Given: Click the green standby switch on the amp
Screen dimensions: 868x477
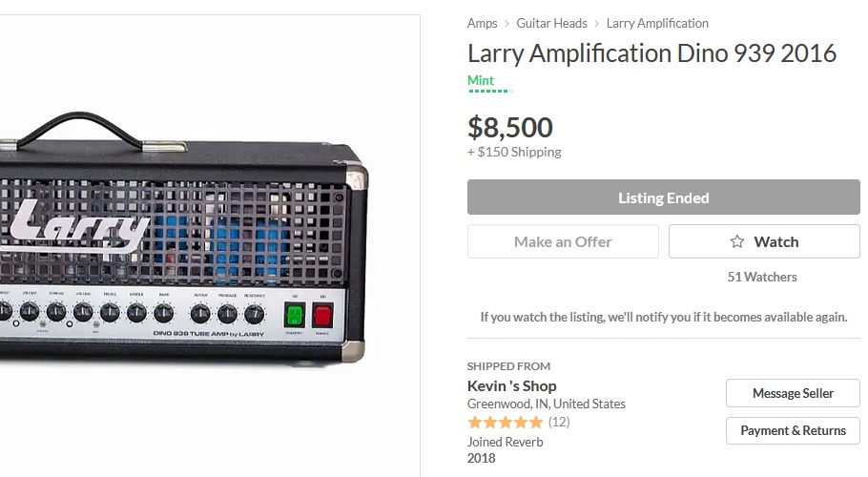Looking at the screenshot, I should (x=294, y=315).
